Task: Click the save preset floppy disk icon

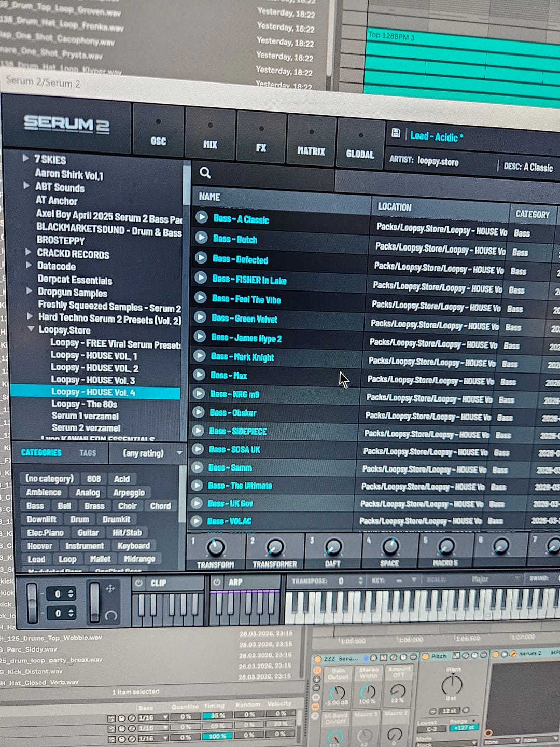Action: (396, 133)
